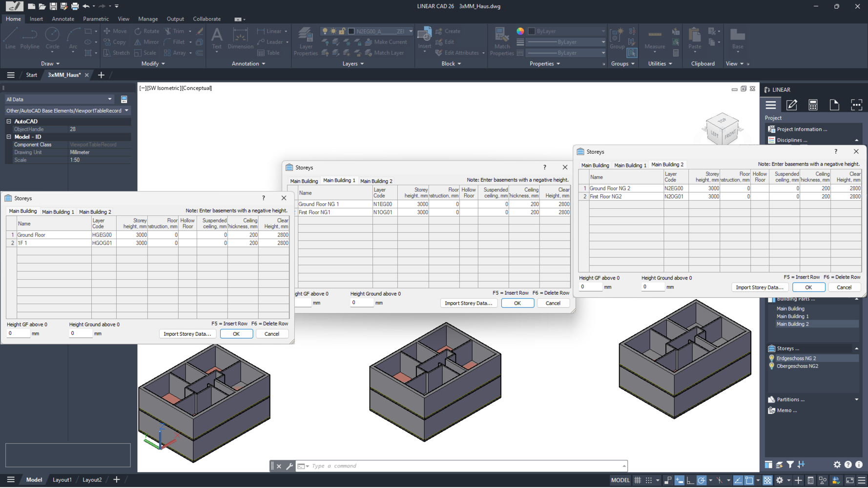Expand the Partitions section
868x488 pixels.
click(x=857, y=400)
